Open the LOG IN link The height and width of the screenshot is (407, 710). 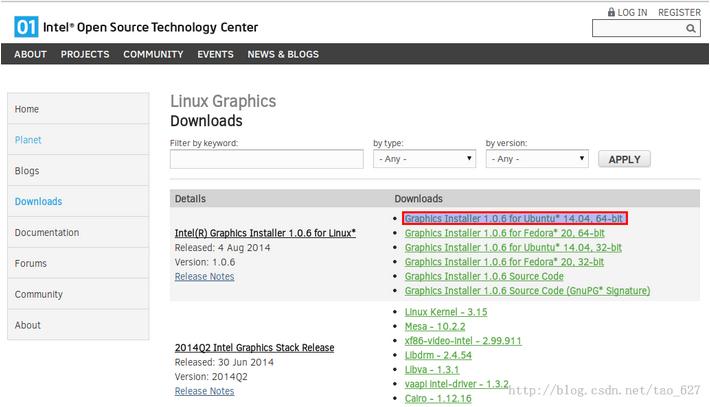point(632,13)
